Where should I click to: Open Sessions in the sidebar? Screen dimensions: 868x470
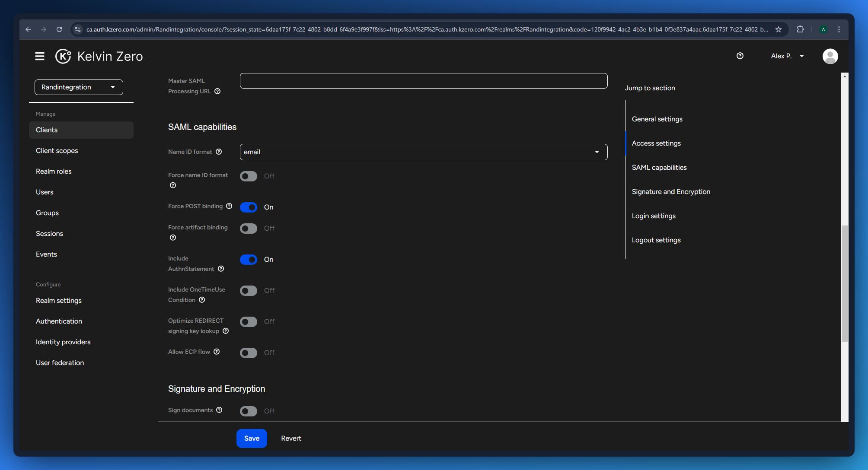click(81, 234)
